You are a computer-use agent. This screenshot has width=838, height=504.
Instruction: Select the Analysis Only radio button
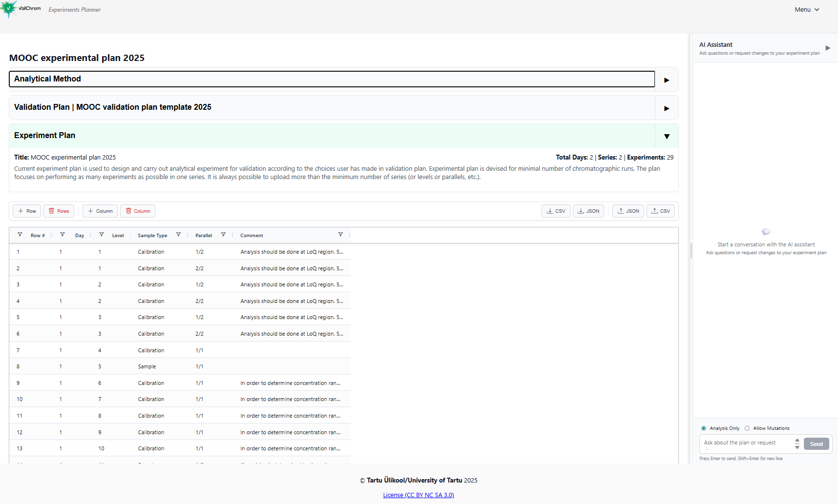click(703, 428)
